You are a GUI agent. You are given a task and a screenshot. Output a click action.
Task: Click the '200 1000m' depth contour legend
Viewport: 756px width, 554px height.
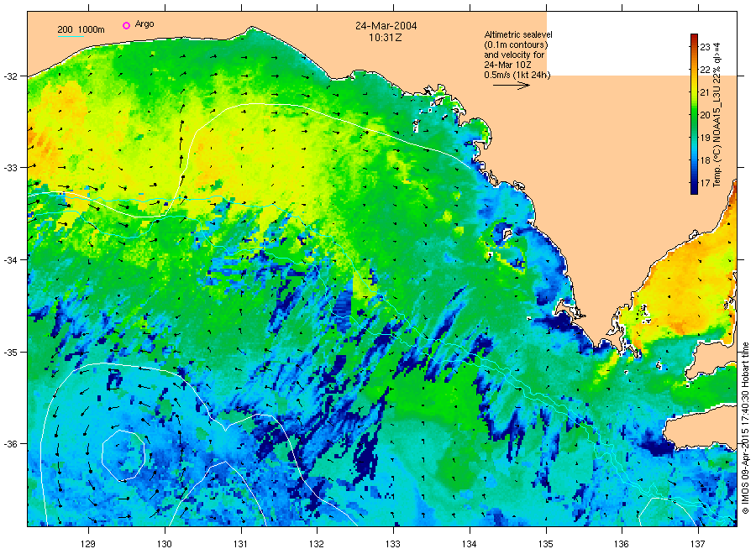pos(81,30)
